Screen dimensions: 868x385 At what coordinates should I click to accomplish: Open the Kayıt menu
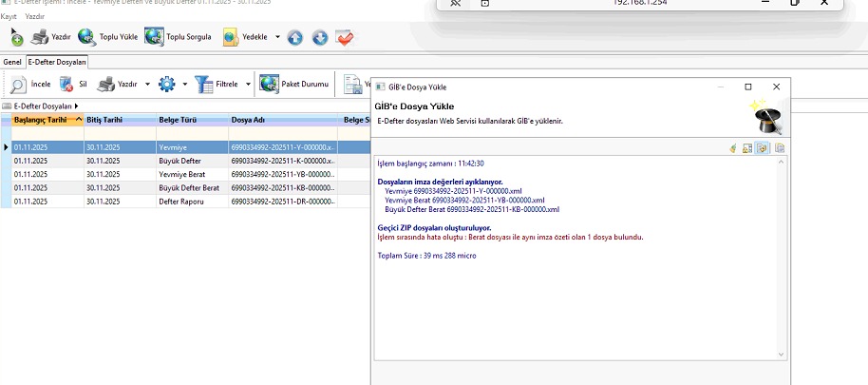pyautogui.click(x=9, y=17)
